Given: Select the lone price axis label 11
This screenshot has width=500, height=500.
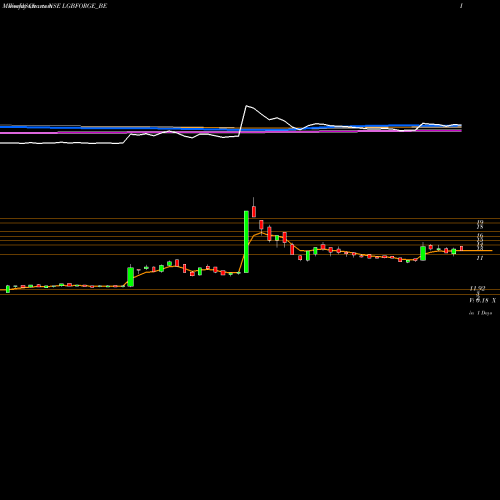Looking at the screenshot, I should 480,258.
